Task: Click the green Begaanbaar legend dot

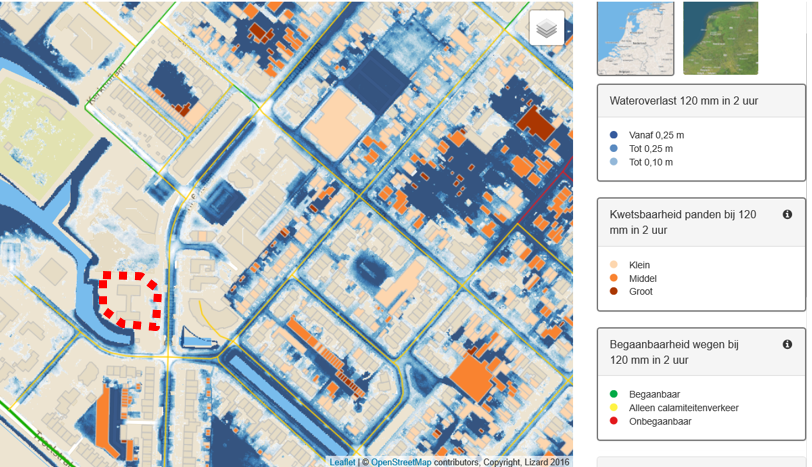Action: (613, 395)
